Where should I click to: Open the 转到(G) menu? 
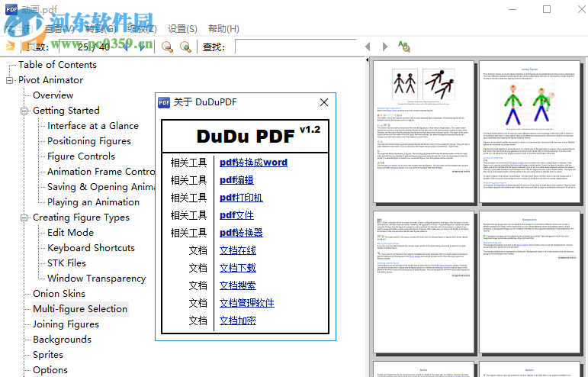101,29
